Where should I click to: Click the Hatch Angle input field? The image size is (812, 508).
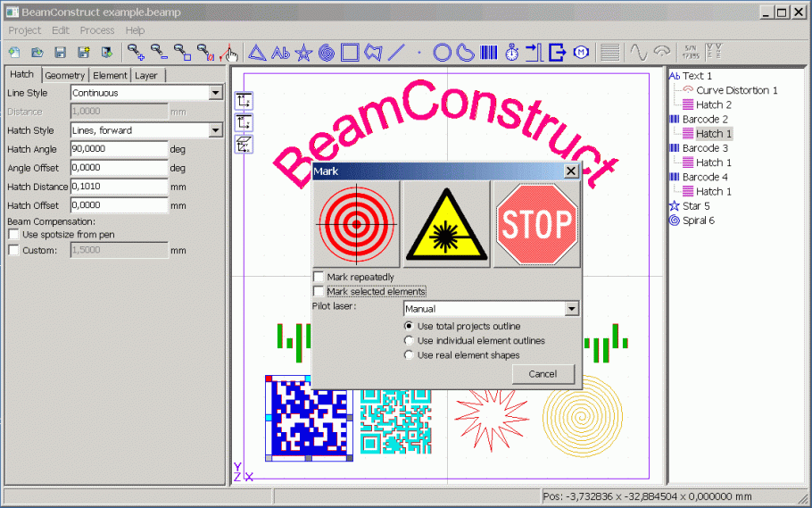119,149
